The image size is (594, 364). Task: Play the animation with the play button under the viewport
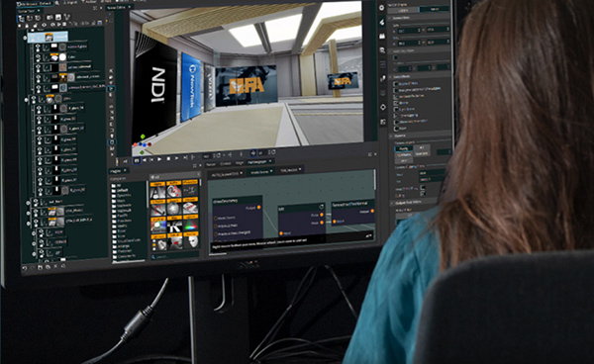(x=159, y=160)
